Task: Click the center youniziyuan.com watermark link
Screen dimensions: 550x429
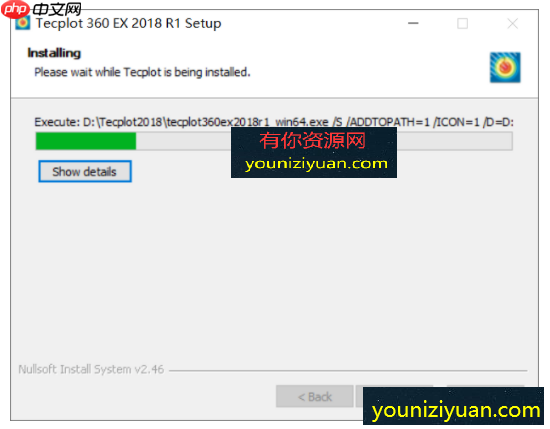Action: pos(316,164)
